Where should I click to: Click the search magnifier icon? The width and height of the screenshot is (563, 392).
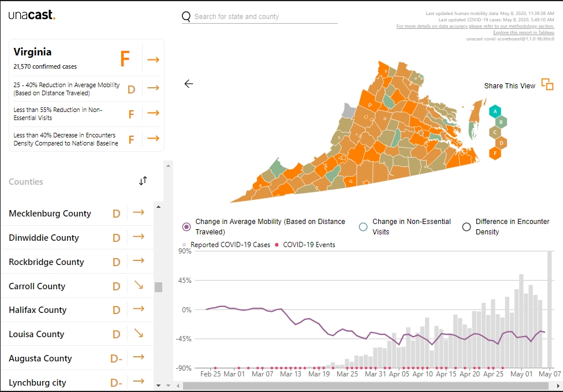click(186, 17)
